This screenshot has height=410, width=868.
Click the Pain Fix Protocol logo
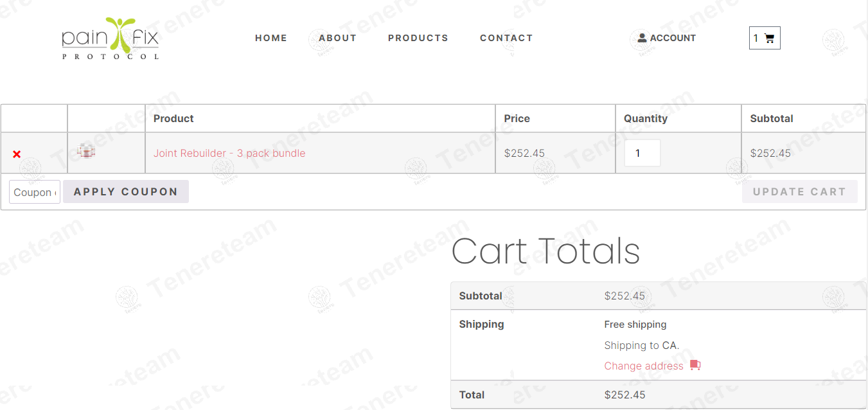click(111, 39)
